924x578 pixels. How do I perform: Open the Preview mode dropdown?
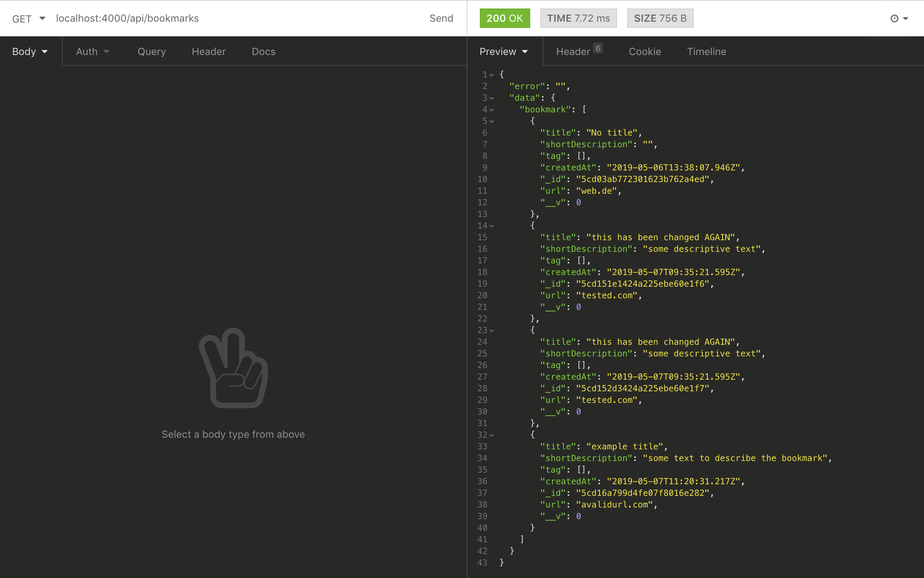pyautogui.click(x=504, y=51)
